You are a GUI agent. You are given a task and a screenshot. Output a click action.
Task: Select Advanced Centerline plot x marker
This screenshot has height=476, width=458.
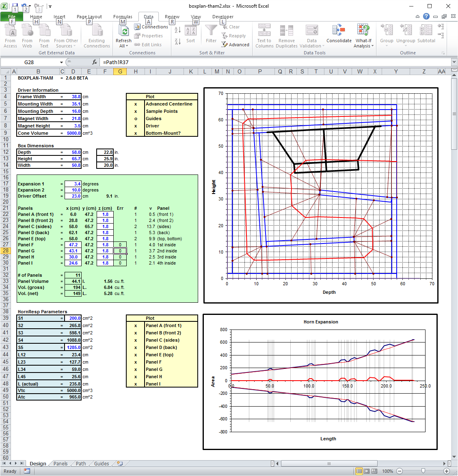tap(136, 104)
